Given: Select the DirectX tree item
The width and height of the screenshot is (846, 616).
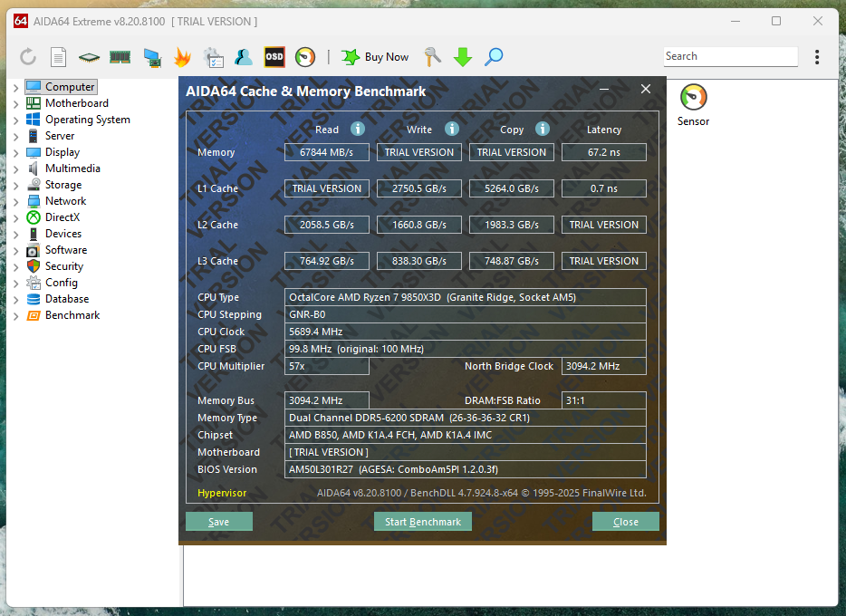Looking at the screenshot, I should tap(62, 217).
